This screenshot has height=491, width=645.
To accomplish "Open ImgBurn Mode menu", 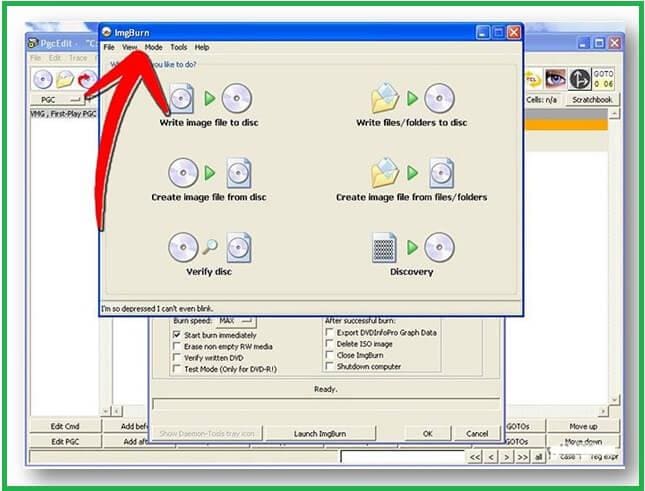I will coord(153,47).
